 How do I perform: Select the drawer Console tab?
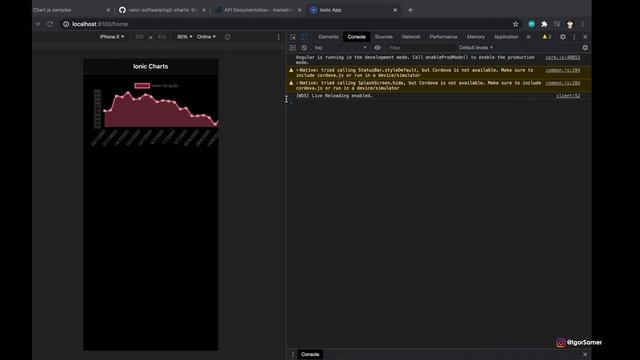(310, 354)
